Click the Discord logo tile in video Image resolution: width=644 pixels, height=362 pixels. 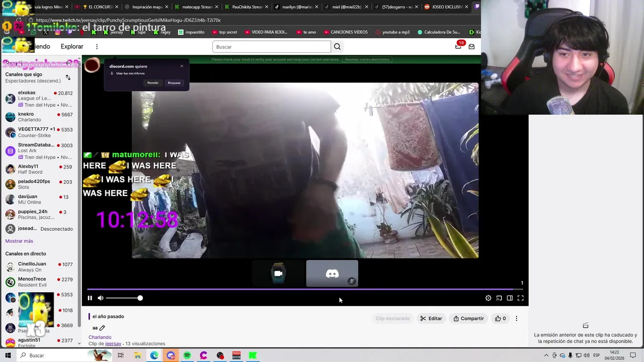coord(332,274)
